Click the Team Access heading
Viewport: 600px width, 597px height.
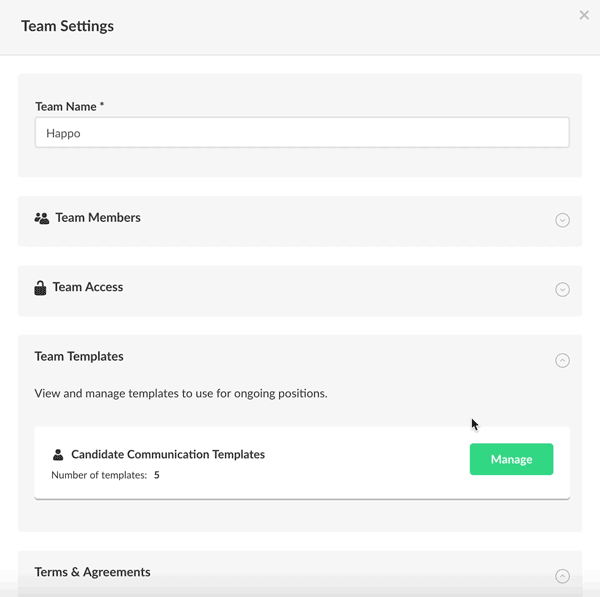tap(88, 287)
